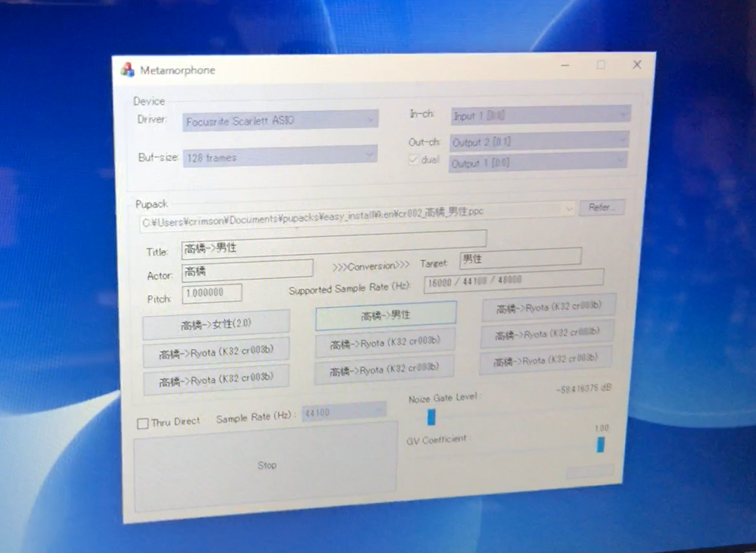Click the Refer... button
The image size is (756, 553).
(602, 207)
